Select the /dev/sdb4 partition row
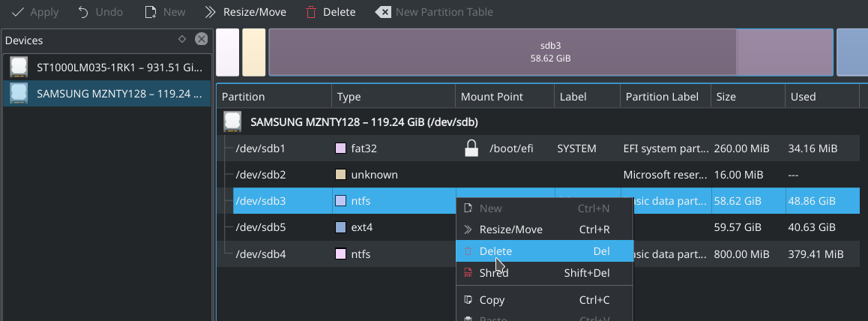868x321 pixels. [538, 254]
